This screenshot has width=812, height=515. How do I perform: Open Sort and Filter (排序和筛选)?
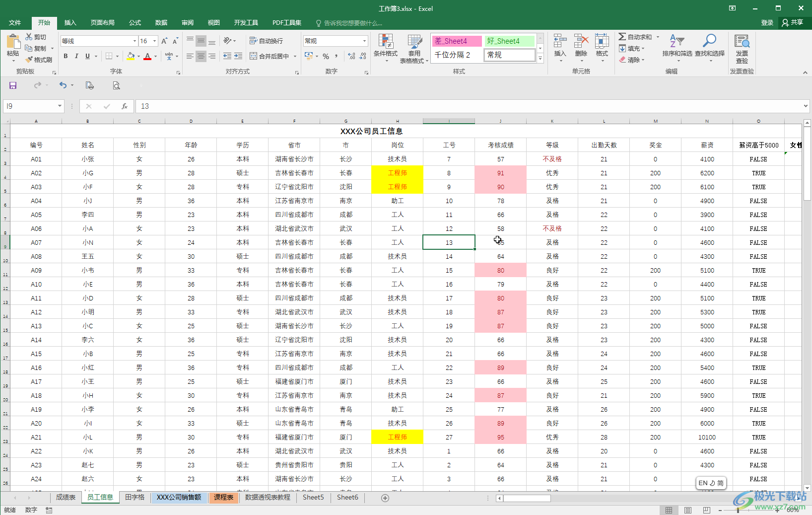pos(677,48)
